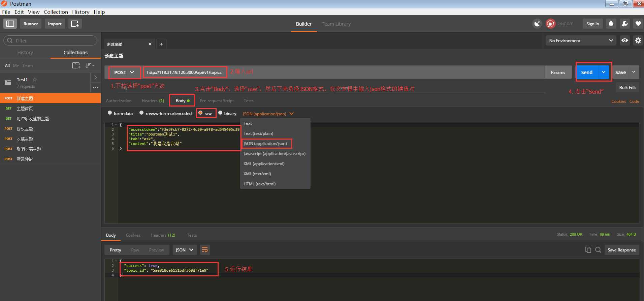Open environment quick look eye icon
The width and height of the screenshot is (644, 301).
[x=625, y=40]
